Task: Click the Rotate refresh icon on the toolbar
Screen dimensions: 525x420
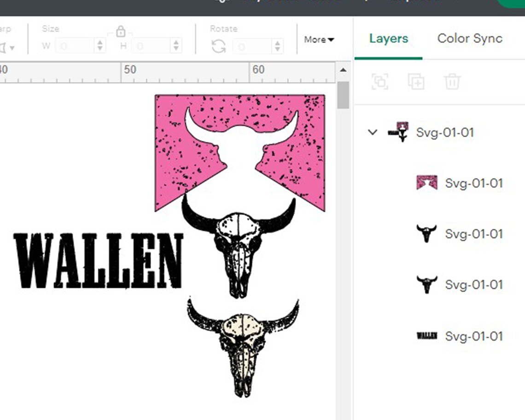Action: click(x=220, y=46)
